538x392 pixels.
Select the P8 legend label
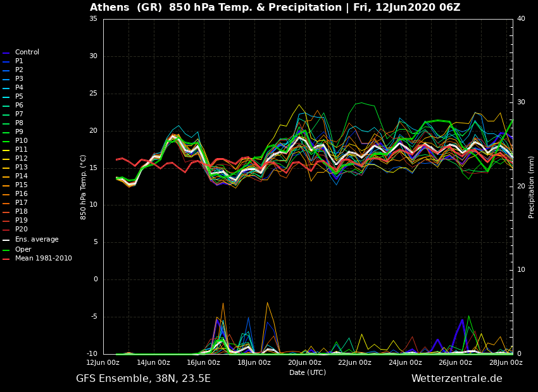click(19, 123)
